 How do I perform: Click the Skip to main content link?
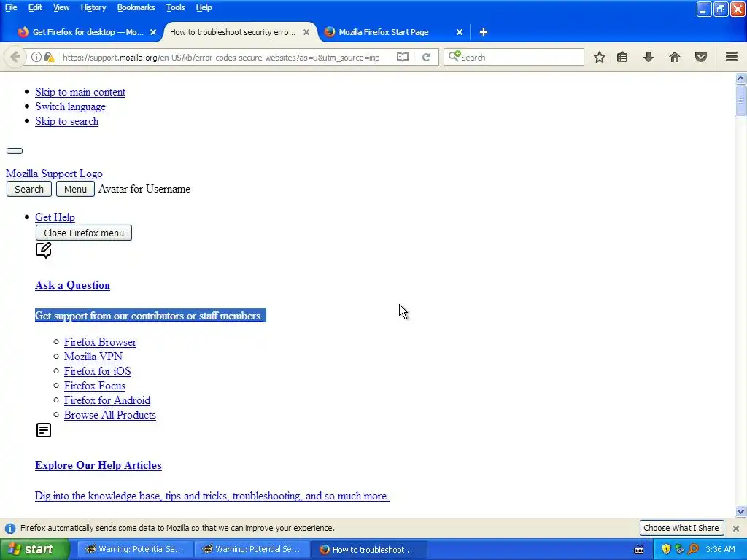tap(80, 92)
